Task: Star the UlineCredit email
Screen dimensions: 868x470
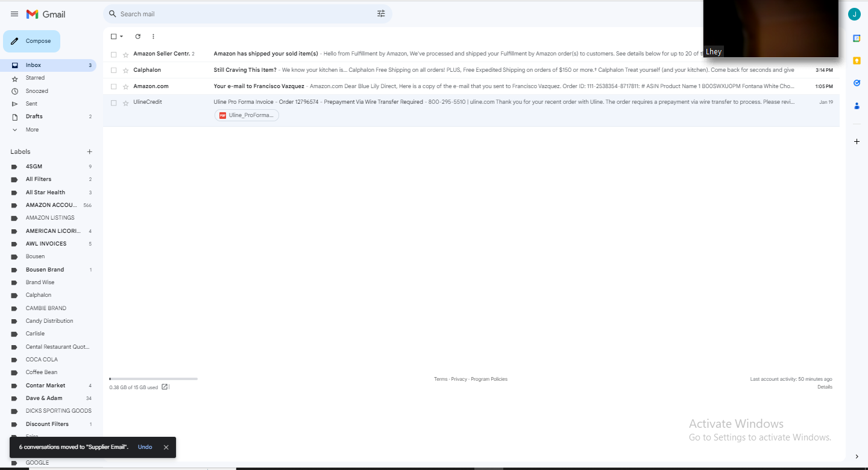Action: [125, 103]
